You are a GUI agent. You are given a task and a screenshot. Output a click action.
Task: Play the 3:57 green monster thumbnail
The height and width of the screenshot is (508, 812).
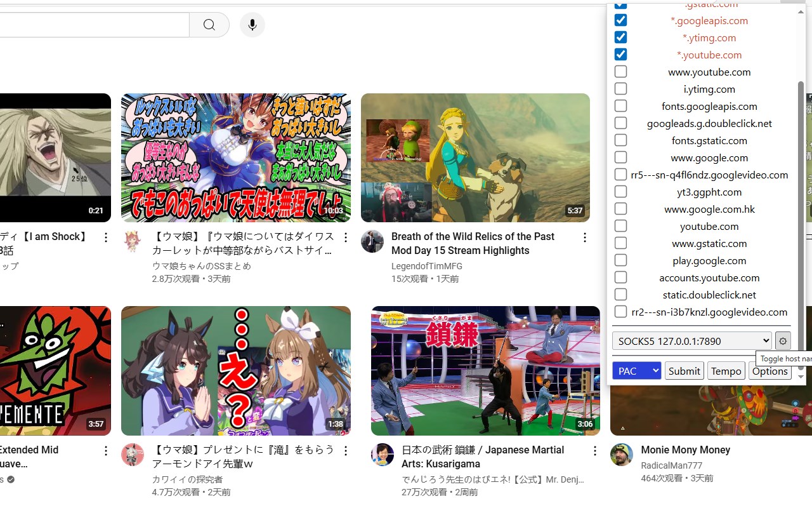(x=55, y=371)
